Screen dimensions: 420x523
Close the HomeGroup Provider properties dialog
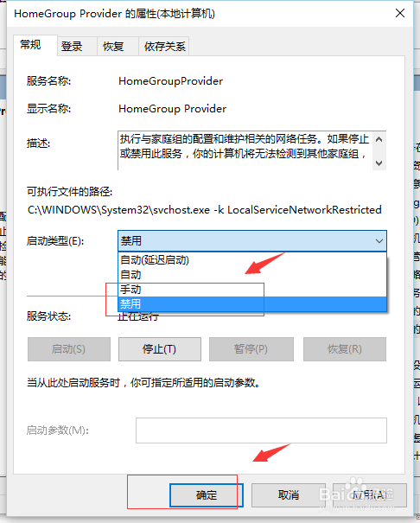(400, 13)
